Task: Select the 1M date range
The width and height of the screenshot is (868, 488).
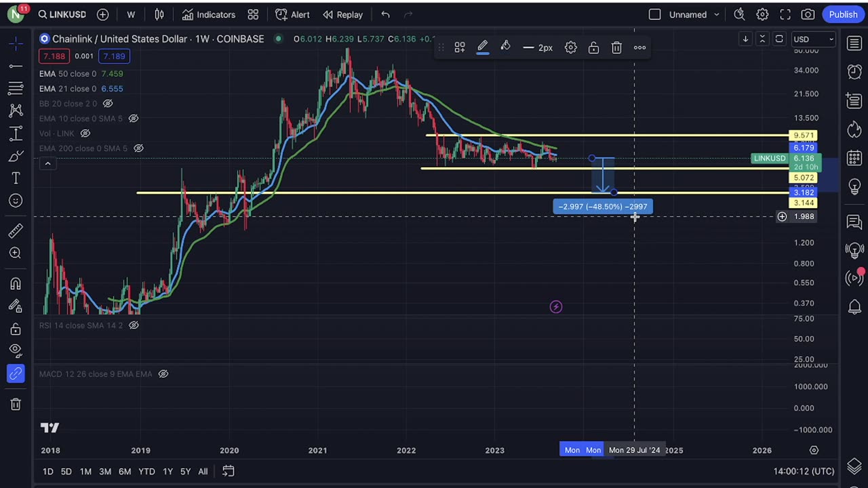Action: (85, 471)
